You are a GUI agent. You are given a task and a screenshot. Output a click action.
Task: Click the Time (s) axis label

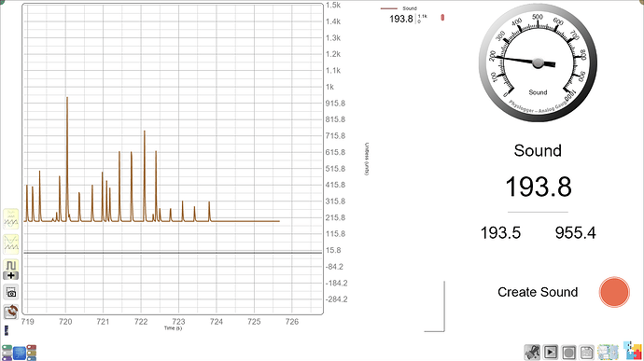173,328
